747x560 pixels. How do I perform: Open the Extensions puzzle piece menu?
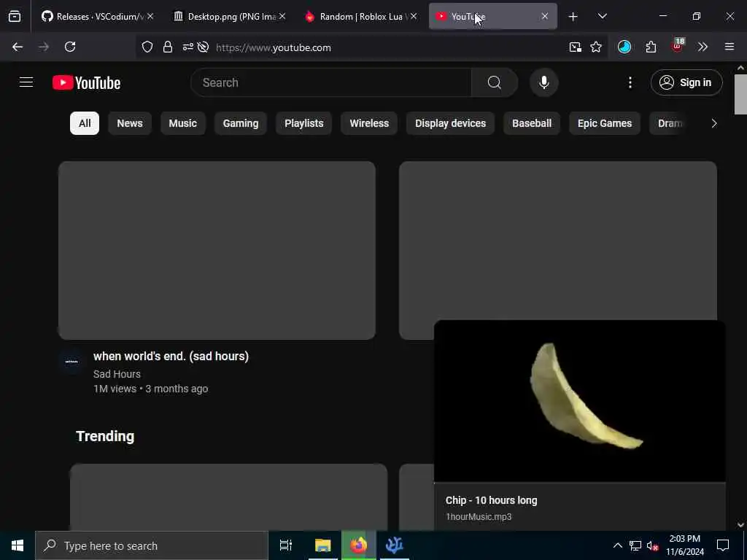click(651, 47)
